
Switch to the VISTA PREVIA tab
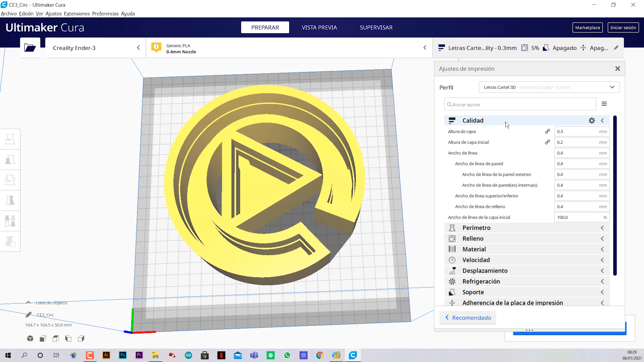319,27
